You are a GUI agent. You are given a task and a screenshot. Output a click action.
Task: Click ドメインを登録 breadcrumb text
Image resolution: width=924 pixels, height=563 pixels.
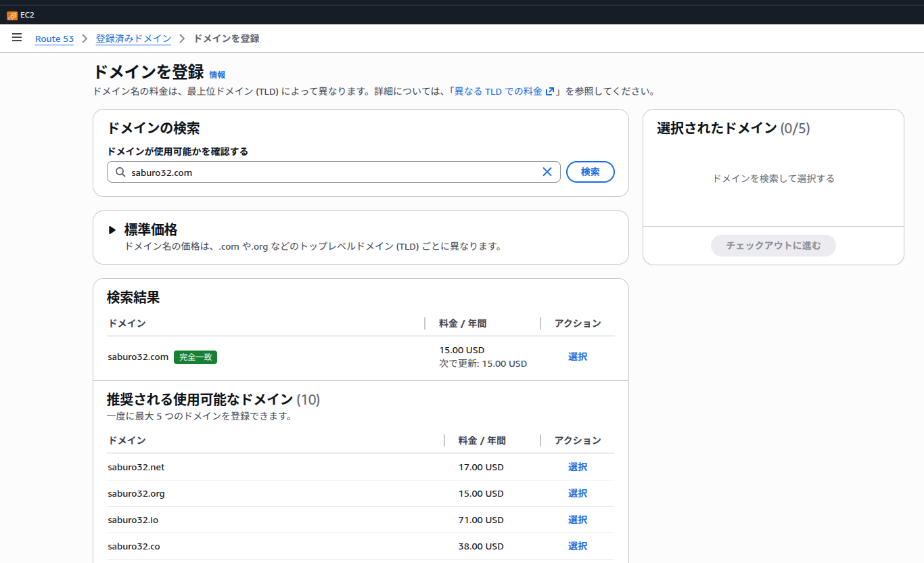click(x=227, y=39)
